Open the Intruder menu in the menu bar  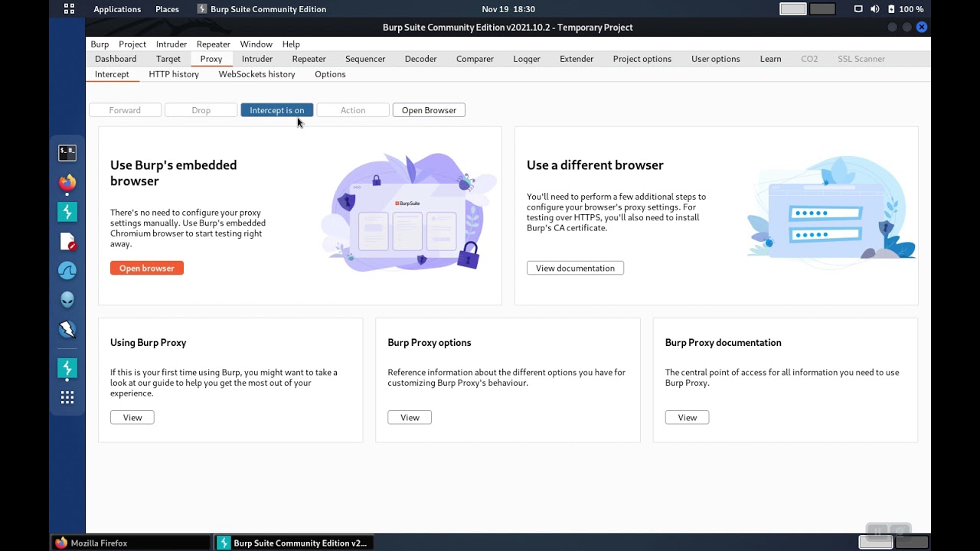tap(171, 44)
